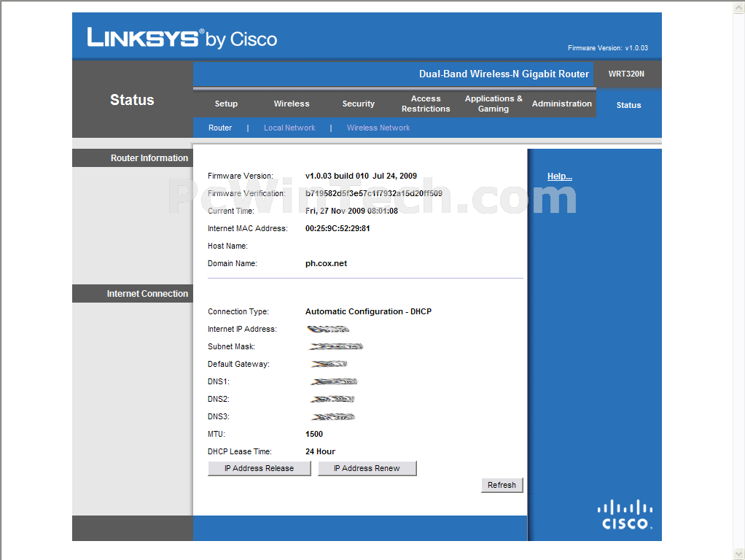Click the MAC address 00:25:9C:52:29:81
Viewport: 745px width, 560px height.
(x=338, y=229)
